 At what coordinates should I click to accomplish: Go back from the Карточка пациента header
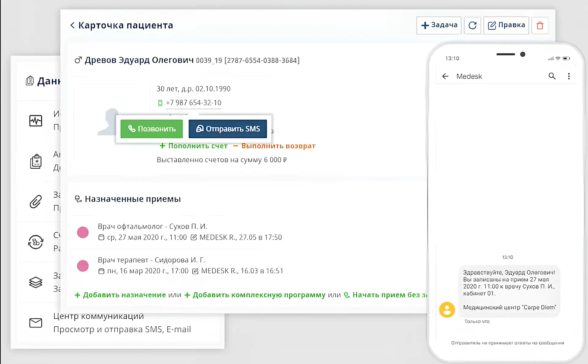click(72, 25)
